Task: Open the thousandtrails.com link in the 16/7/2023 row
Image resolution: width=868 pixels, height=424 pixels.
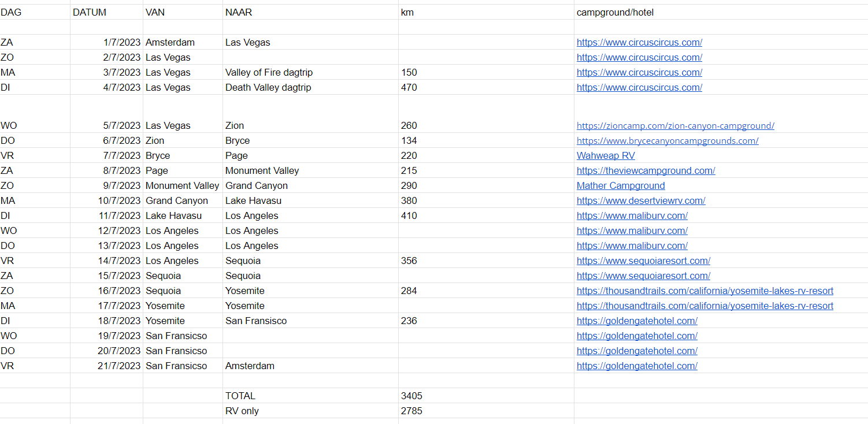Action: coord(704,291)
